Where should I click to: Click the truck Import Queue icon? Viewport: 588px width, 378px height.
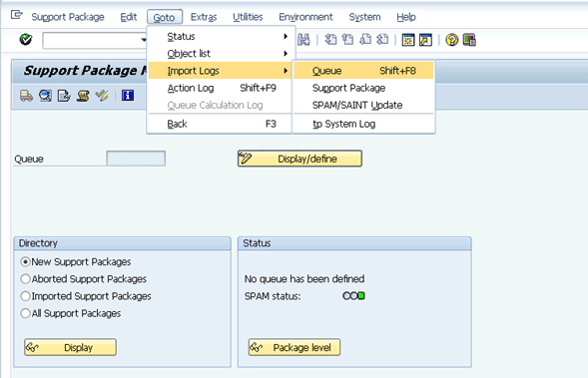[x=26, y=96]
